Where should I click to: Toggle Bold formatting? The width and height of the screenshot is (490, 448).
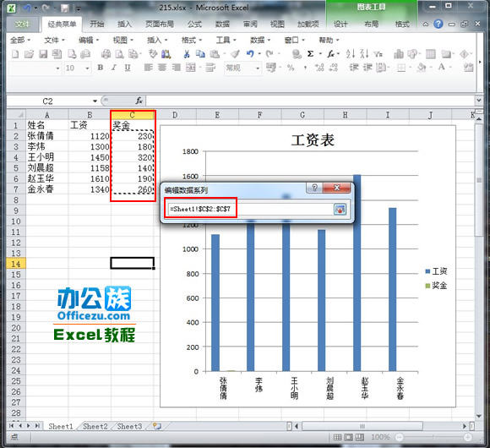100,68
